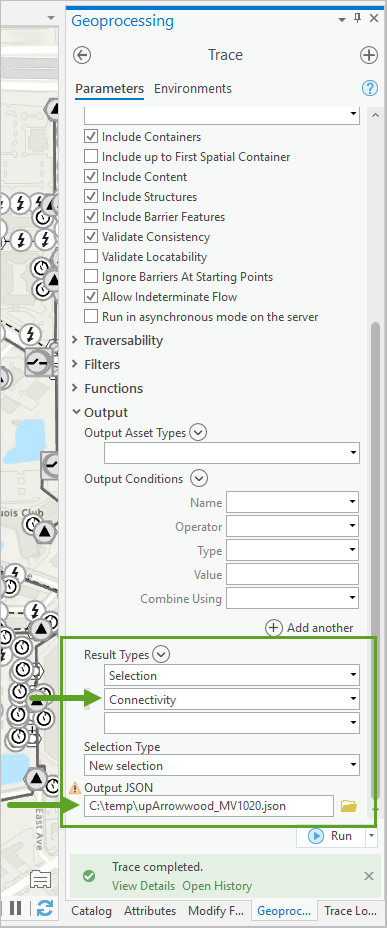Enable Validate Locatability
Viewport: 387px width, 928px height.
(91, 257)
